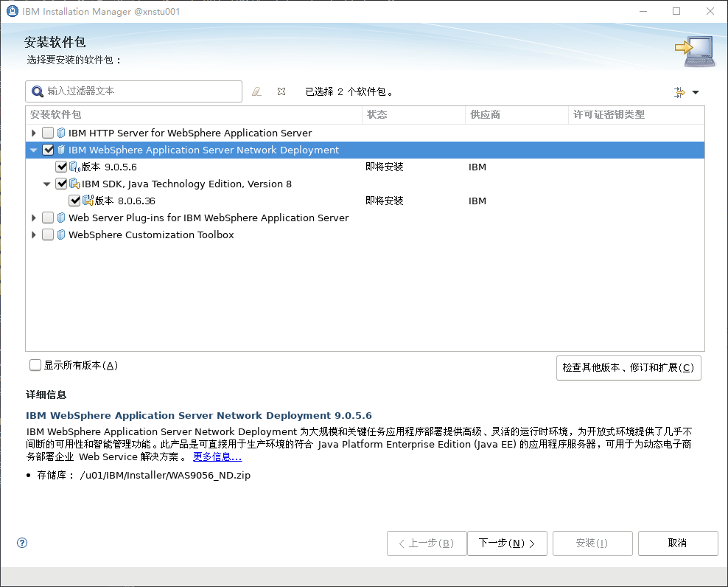
Task: Expand the IBM HTTP Server tree node
Action: [33, 133]
